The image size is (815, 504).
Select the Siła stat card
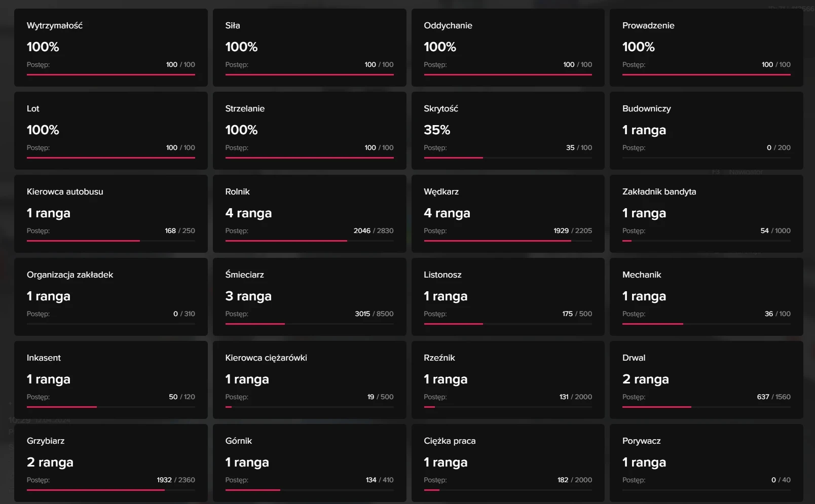pyautogui.click(x=309, y=47)
